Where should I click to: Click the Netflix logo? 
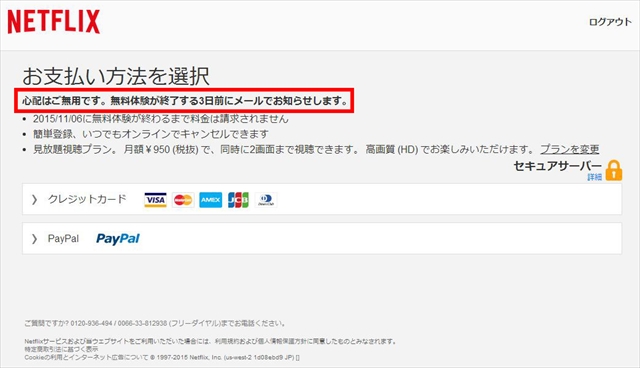[53, 22]
